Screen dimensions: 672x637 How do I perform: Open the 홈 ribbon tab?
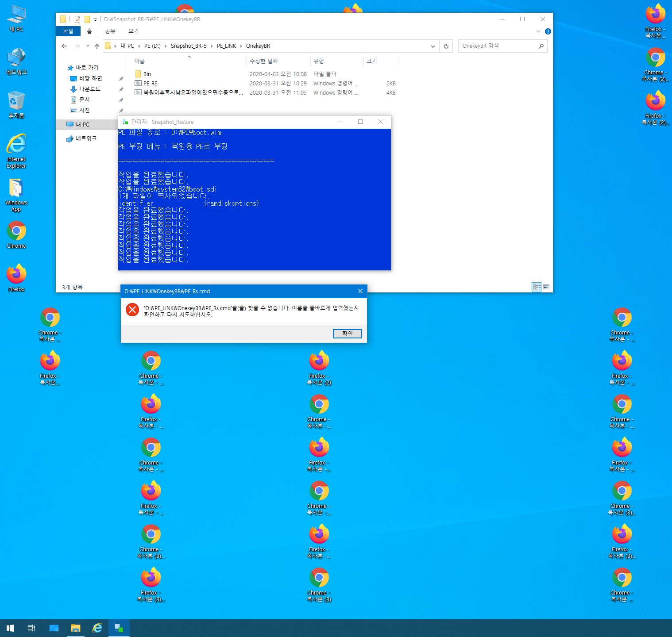89,31
